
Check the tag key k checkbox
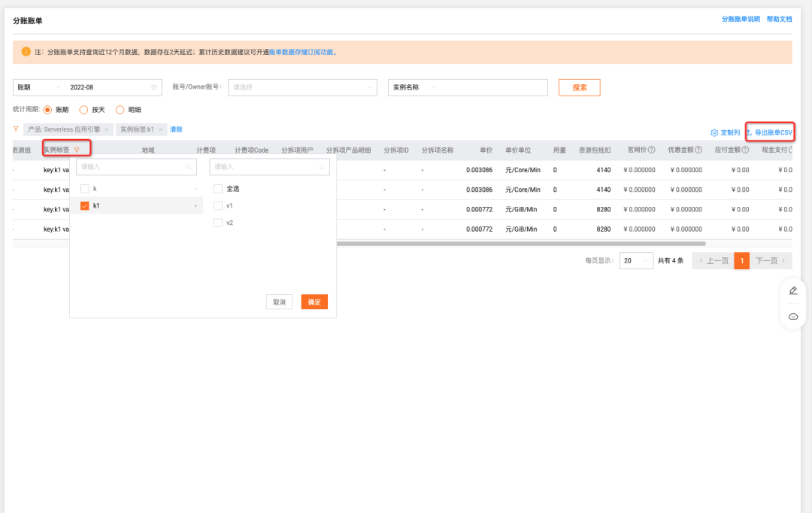click(85, 189)
